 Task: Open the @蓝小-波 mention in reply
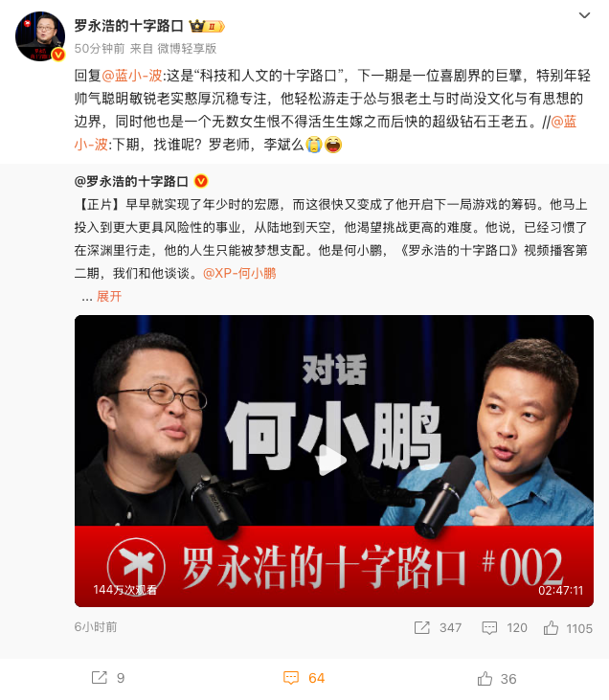pyautogui.click(x=132, y=76)
